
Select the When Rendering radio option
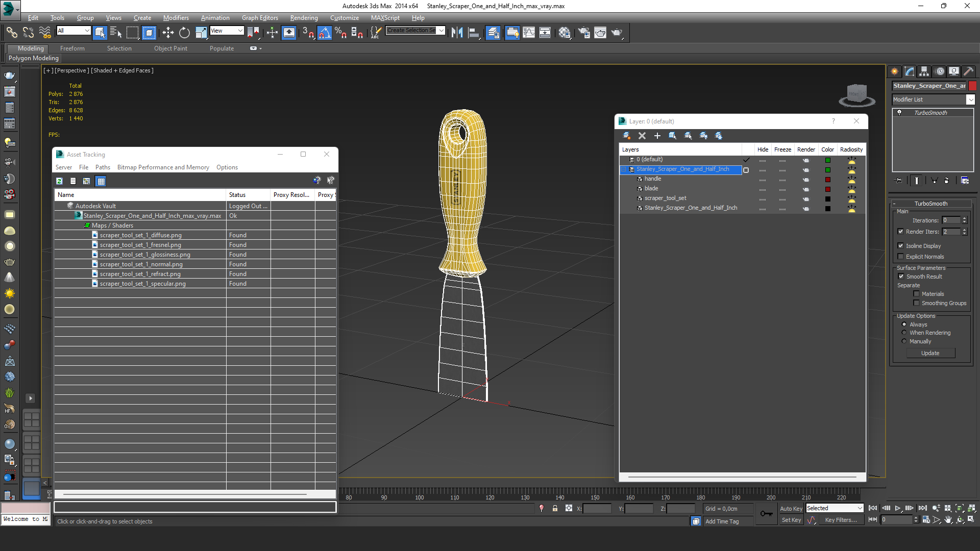pos(904,333)
